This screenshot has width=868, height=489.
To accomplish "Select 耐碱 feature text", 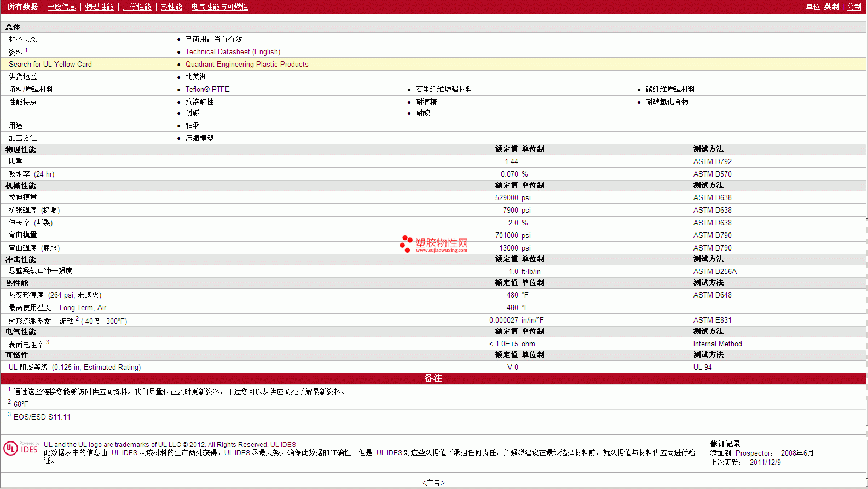I will 193,113.
